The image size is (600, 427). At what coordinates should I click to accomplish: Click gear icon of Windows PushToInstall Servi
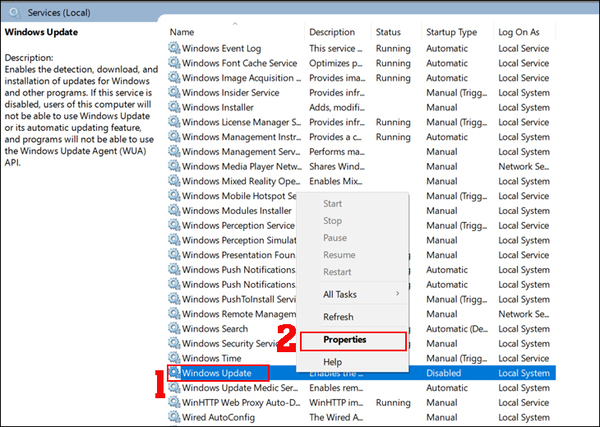pos(174,298)
